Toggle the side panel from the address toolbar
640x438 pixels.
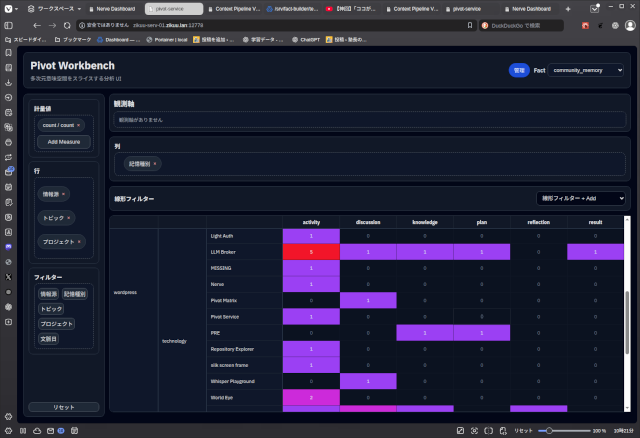click(x=8, y=25)
